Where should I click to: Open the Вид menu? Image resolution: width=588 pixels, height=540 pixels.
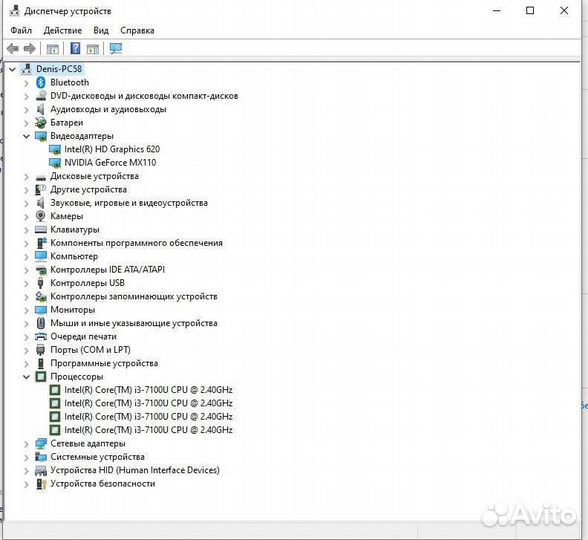(101, 30)
